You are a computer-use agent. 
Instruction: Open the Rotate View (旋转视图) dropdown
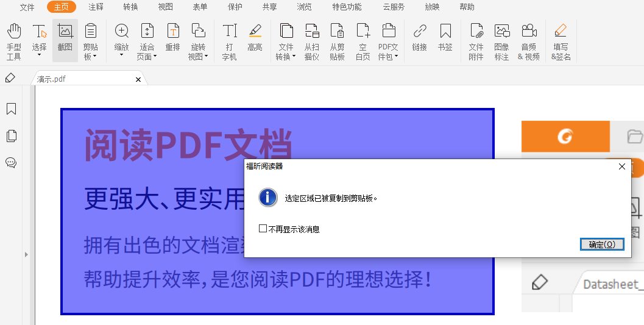tap(206, 57)
